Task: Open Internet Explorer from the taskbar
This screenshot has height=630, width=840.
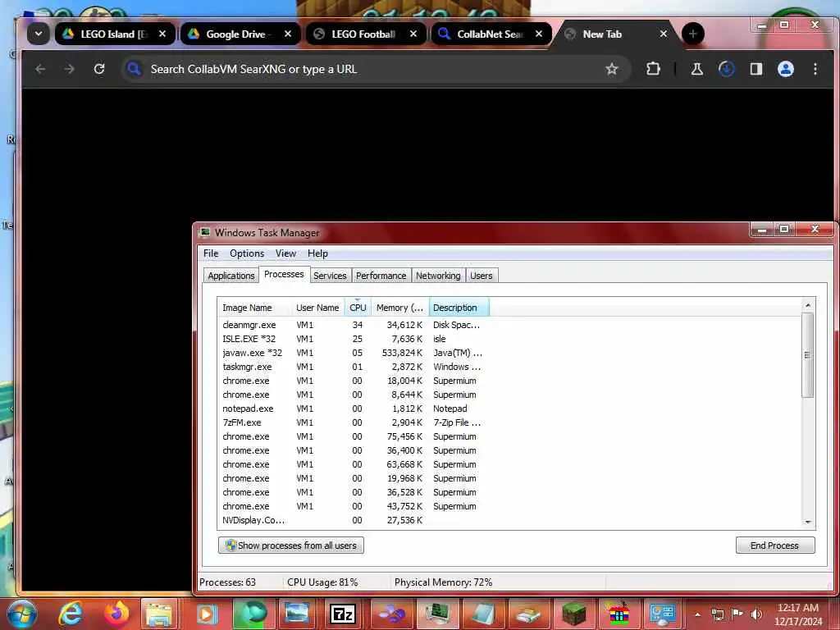Action: click(71, 614)
